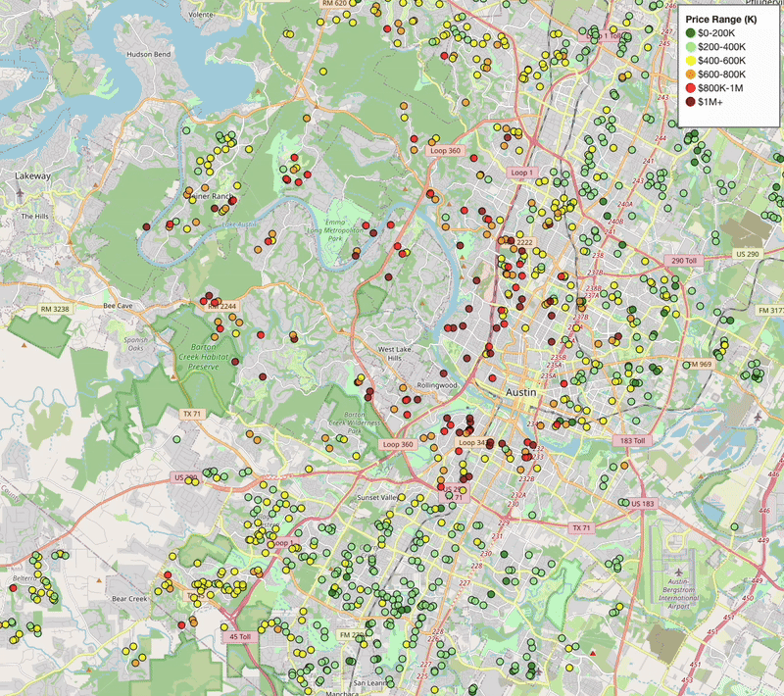
Task: Click the $200-400K light green legend swatch
Action: [x=691, y=47]
